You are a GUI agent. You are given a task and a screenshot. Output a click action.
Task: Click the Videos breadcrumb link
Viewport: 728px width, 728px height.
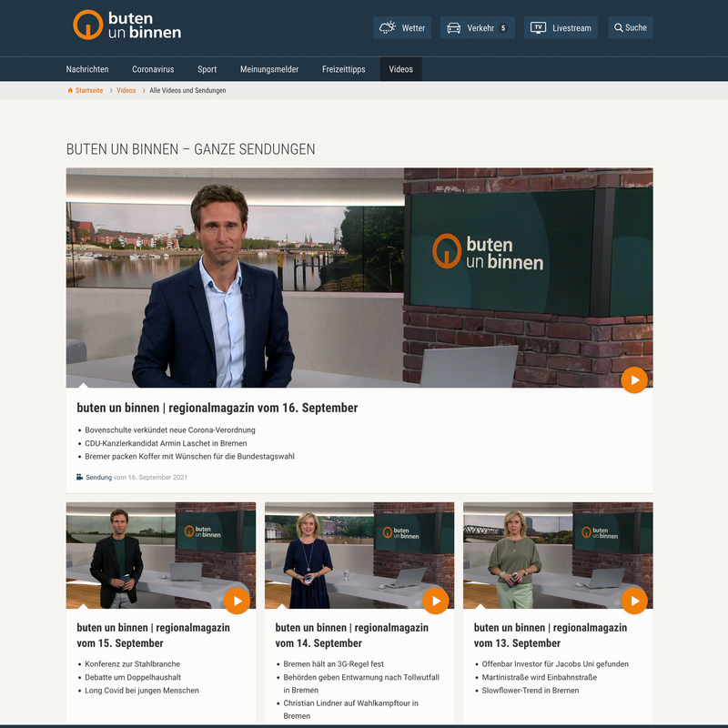pyautogui.click(x=126, y=90)
